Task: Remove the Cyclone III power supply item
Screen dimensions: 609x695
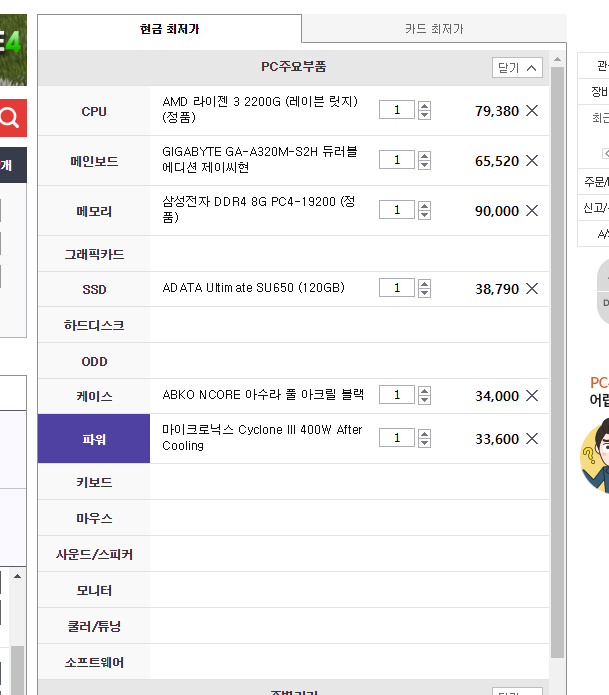Action: point(532,438)
